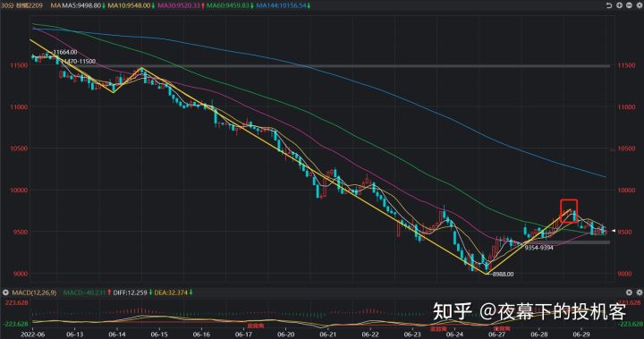Image resolution: width=644 pixels, height=339 pixels.
Task: Click 11000 on the left price axis
Action: 20,106
